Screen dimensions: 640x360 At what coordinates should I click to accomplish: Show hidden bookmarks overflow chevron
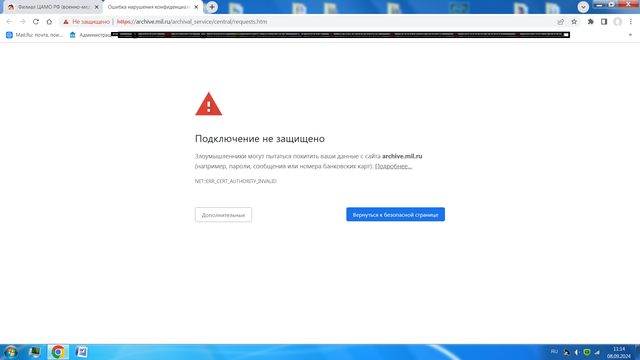(x=630, y=35)
